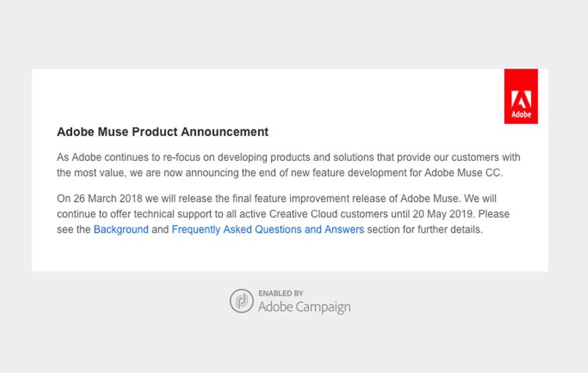
Task: Click the Adobe Campaign circular logo icon
Action: click(242, 301)
